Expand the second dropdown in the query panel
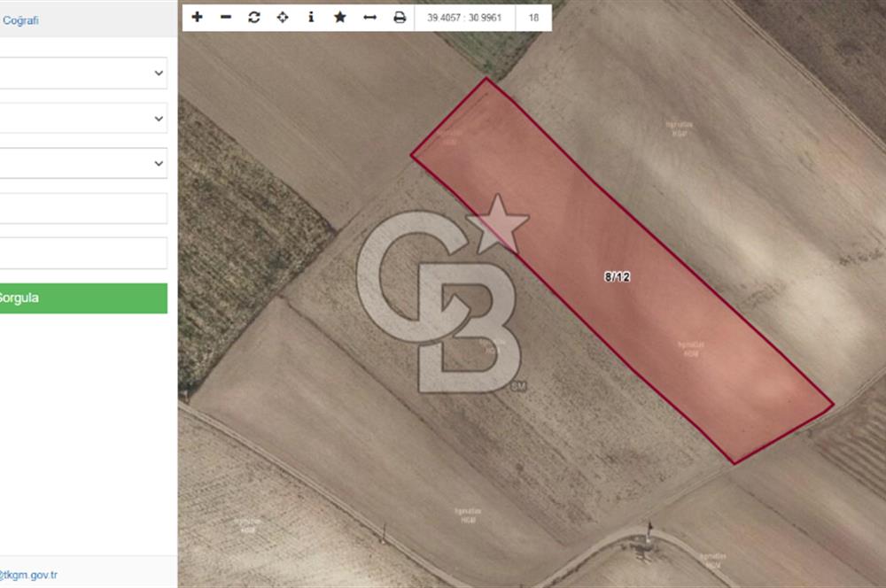The image size is (886, 588). [x=83, y=118]
